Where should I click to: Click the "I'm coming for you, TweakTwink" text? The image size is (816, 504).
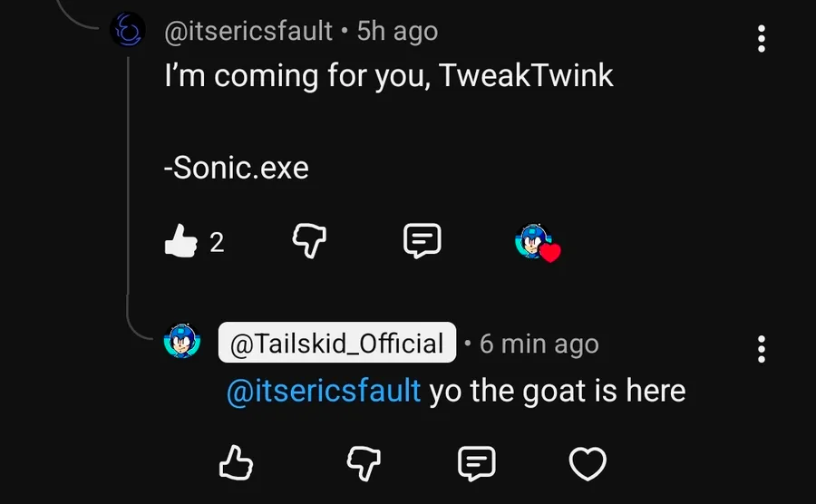(388, 75)
